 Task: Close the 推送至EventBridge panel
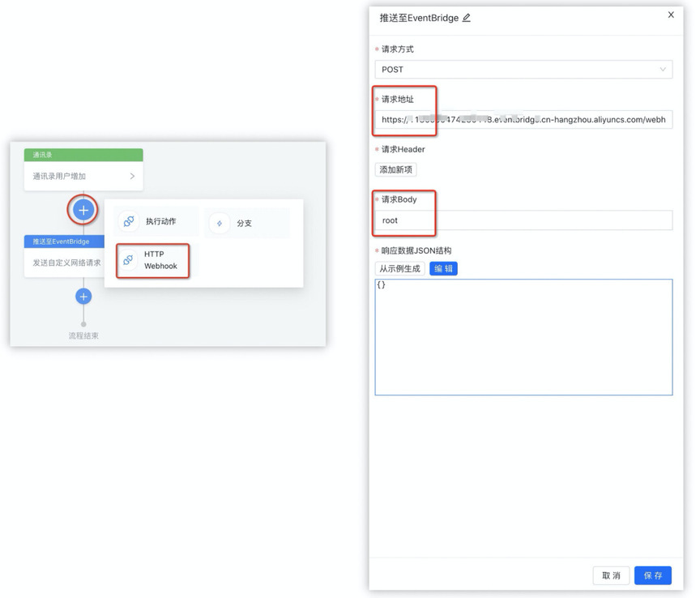click(671, 15)
